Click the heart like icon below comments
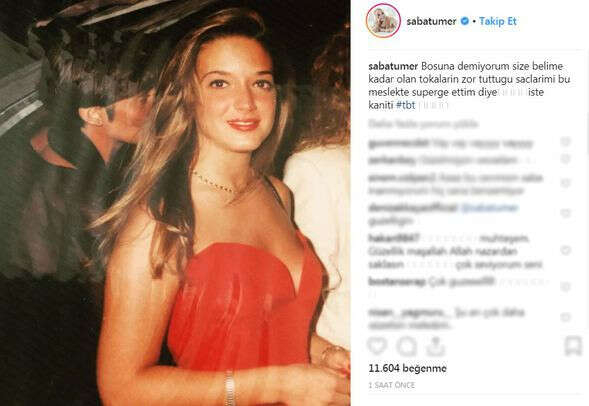589x406 pixels. [x=377, y=346]
